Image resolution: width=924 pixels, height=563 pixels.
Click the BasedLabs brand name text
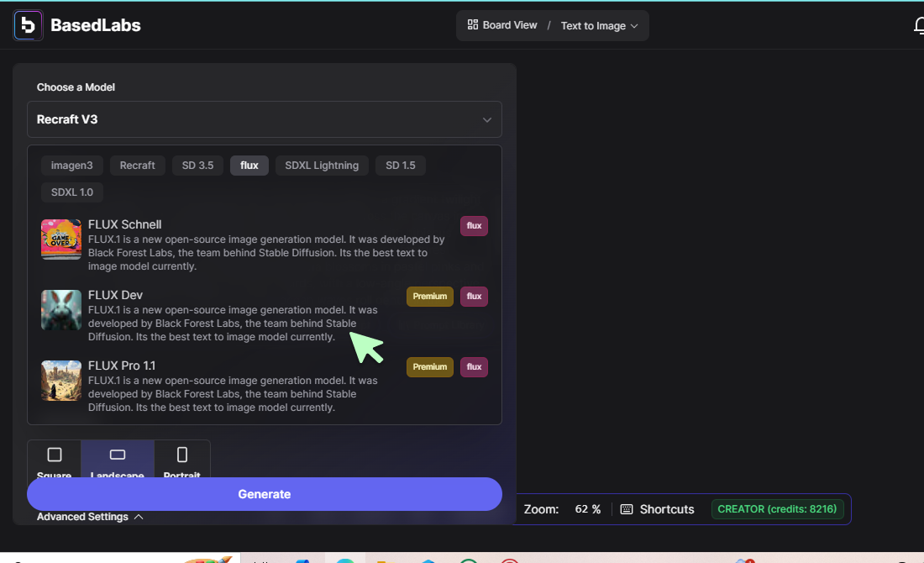click(96, 25)
